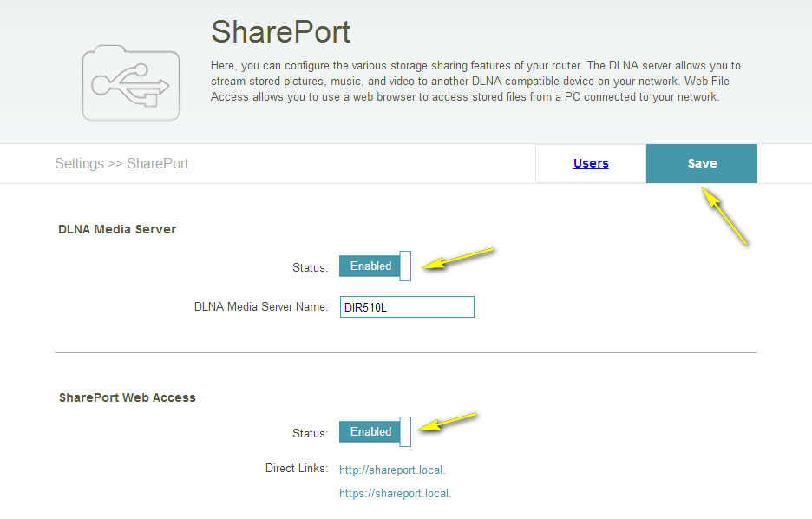The width and height of the screenshot is (812, 519).
Task: Click the "Direct Links:" label
Action: pos(296,469)
